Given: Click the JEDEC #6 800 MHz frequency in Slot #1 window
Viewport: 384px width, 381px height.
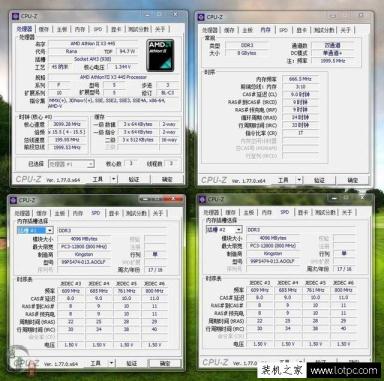Looking at the screenshot, I should (x=155, y=291).
